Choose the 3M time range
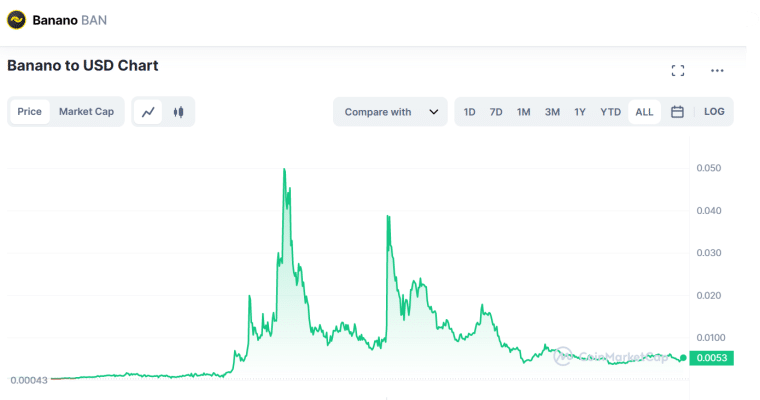The image size is (760, 400). pyautogui.click(x=552, y=112)
